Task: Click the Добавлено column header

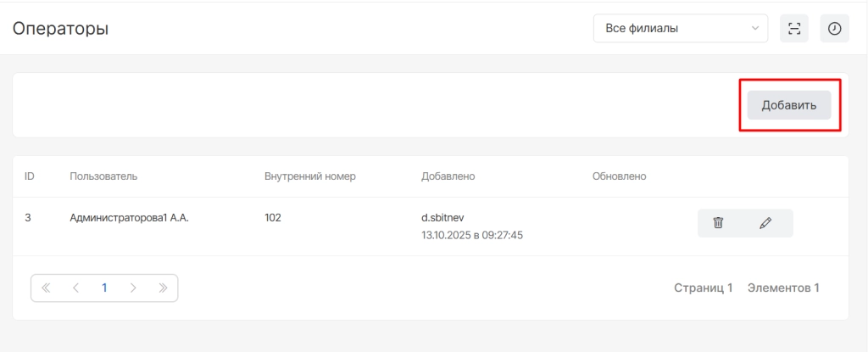Action: pyautogui.click(x=448, y=176)
